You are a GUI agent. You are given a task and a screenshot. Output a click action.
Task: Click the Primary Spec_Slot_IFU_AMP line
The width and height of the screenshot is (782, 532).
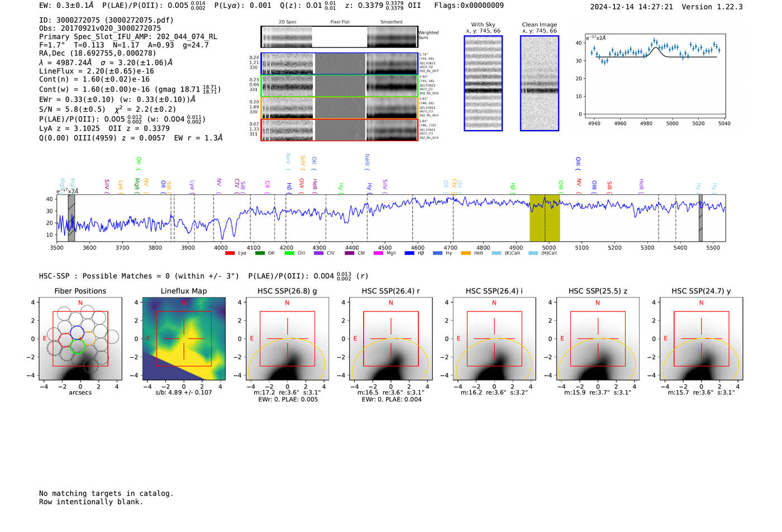pyautogui.click(x=128, y=37)
